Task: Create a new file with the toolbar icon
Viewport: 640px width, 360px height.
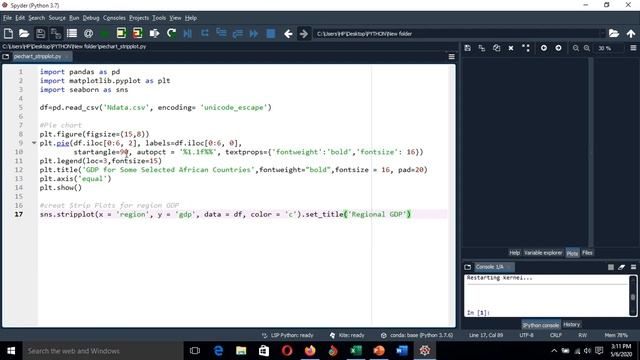Action: click(x=8, y=33)
